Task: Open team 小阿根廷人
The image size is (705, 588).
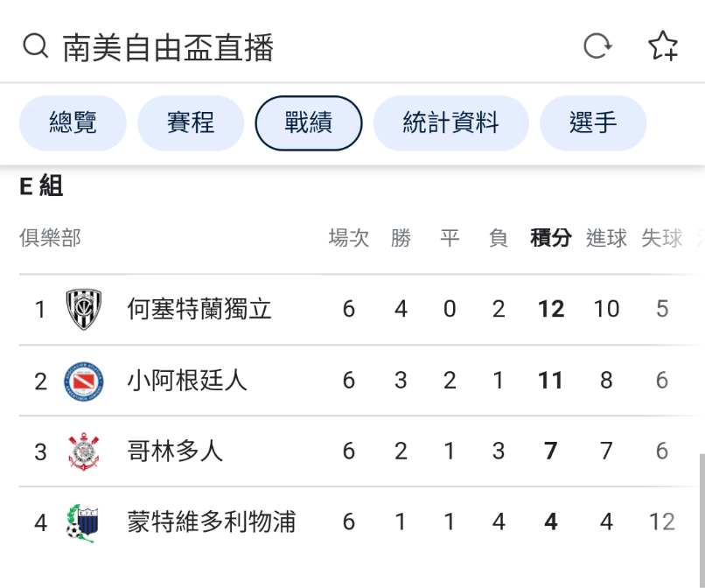Action: pyautogui.click(x=187, y=381)
